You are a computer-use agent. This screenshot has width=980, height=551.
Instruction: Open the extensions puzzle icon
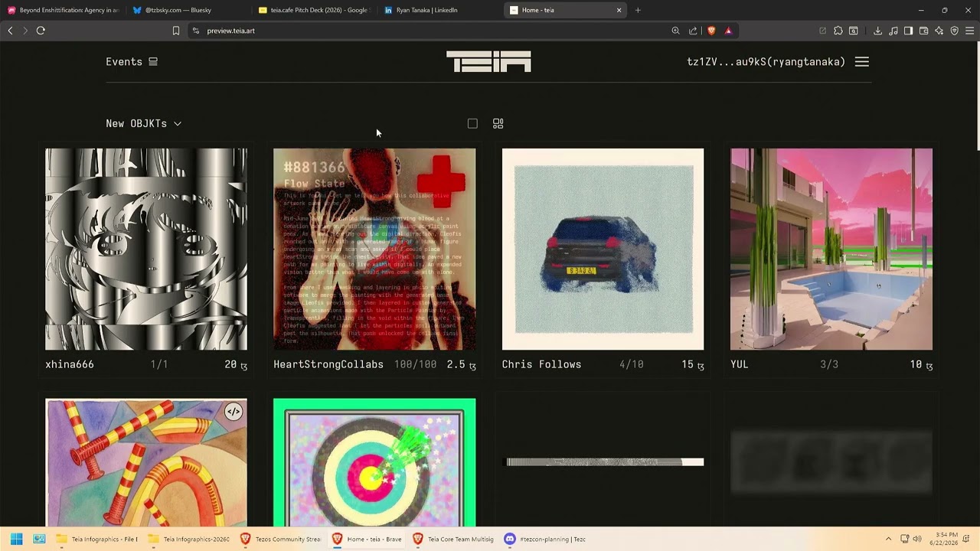(x=838, y=31)
